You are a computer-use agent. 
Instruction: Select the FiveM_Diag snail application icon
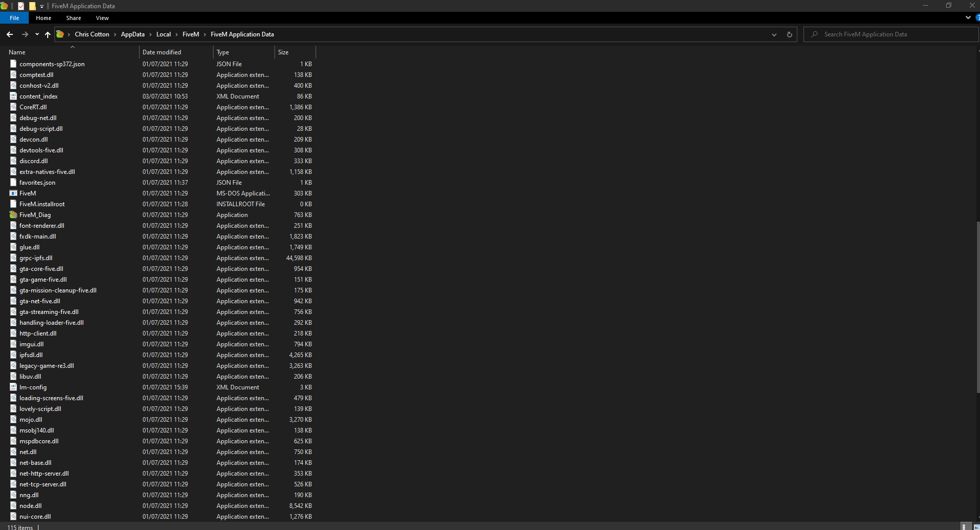coord(13,215)
